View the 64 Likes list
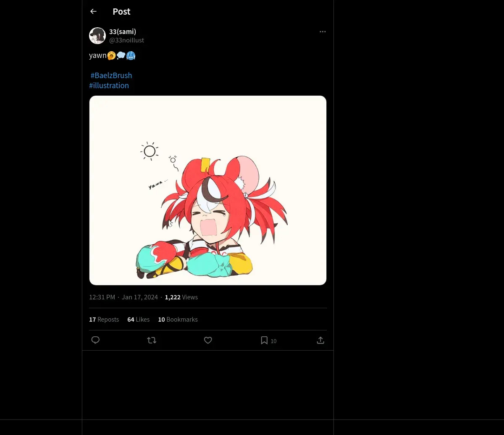The height and width of the screenshot is (435, 504). point(138,320)
